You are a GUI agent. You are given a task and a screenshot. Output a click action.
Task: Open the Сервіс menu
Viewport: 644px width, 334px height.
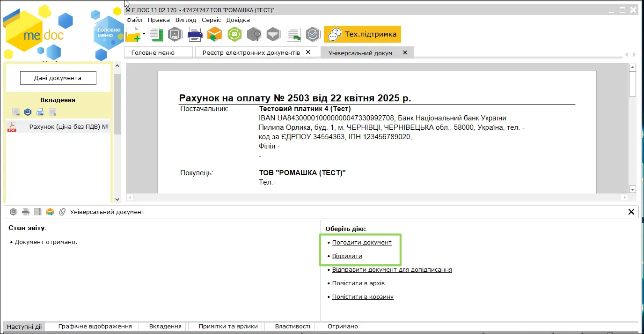[x=212, y=20]
